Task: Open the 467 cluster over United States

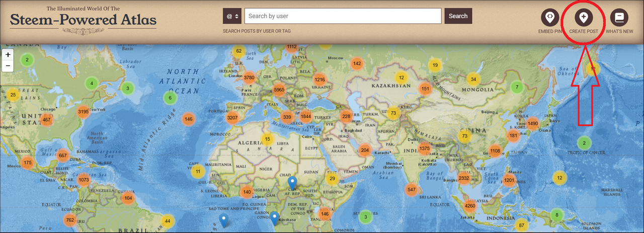Action: point(47,120)
